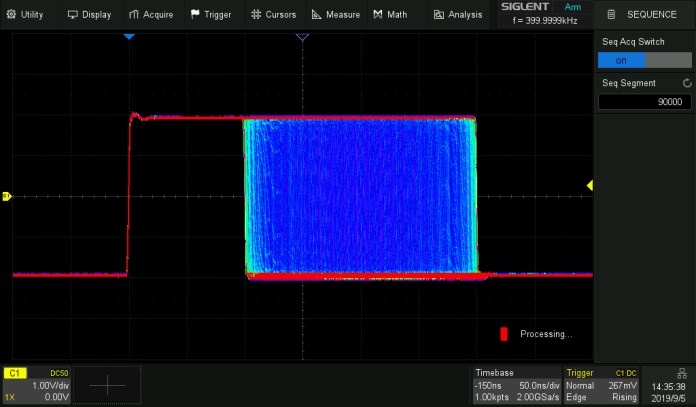Click the Trigger flag icon
This screenshot has width=696, height=407.
tap(194, 15)
